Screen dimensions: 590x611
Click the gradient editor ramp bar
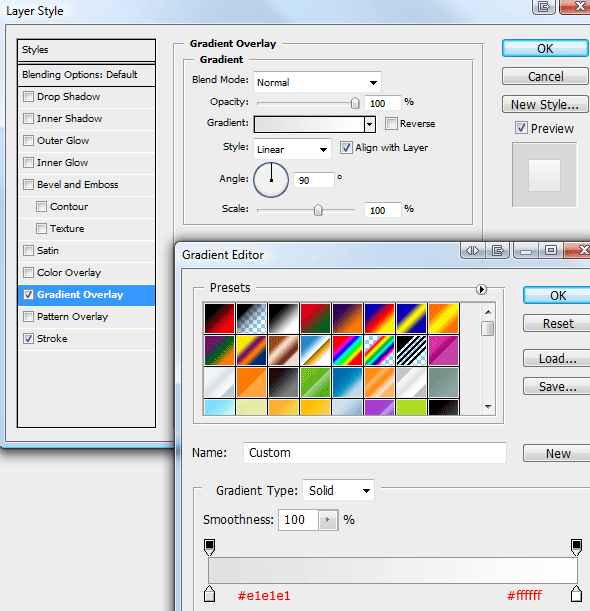393,570
